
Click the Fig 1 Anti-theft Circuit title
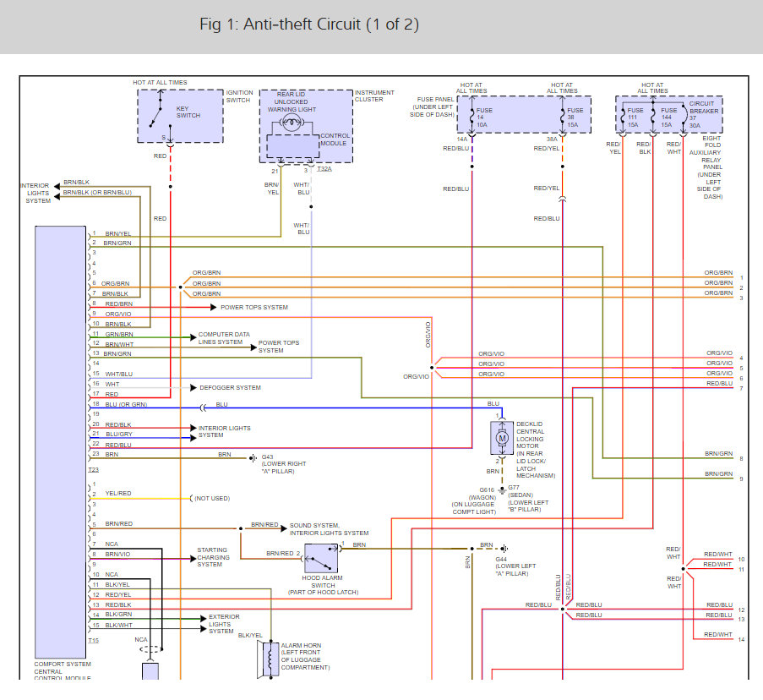(x=308, y=25)
